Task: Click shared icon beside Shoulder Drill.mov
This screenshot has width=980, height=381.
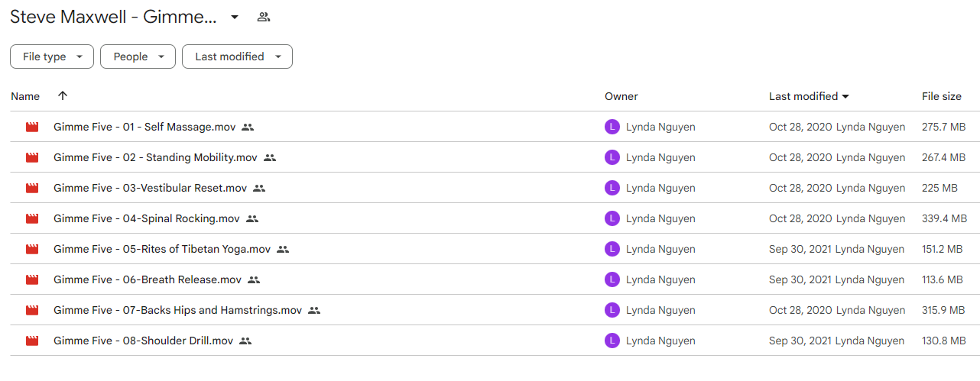Action: click(x=245, y=341)
